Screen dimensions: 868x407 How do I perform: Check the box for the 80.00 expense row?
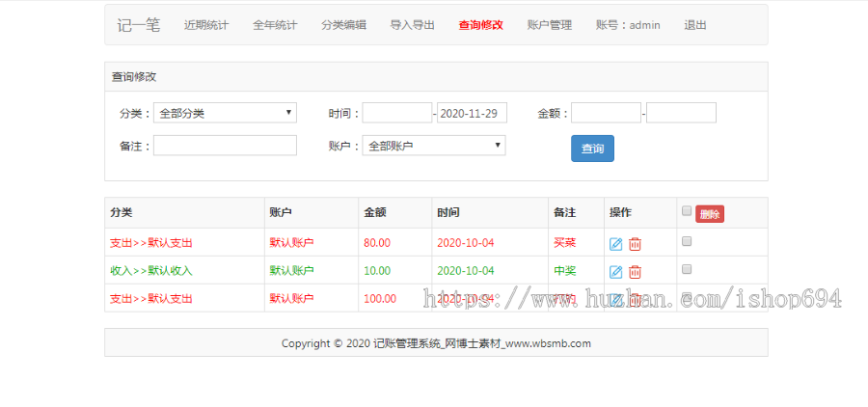687,241
